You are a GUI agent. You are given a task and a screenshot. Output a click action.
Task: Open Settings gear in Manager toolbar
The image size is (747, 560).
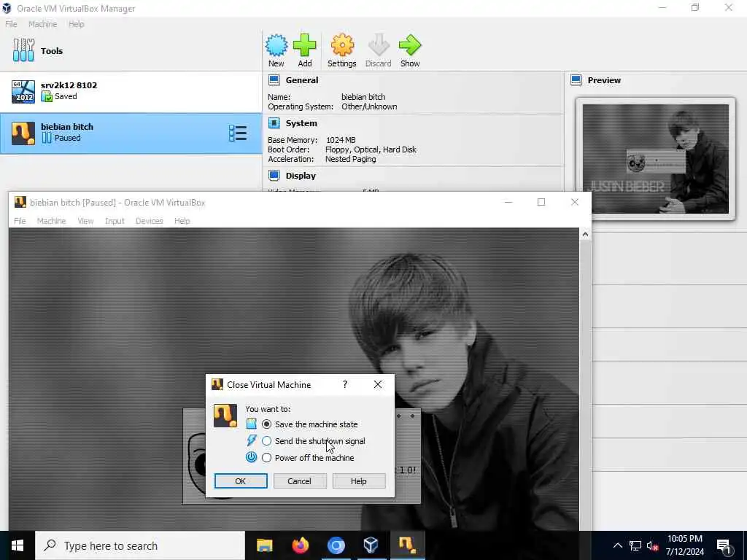342,46
